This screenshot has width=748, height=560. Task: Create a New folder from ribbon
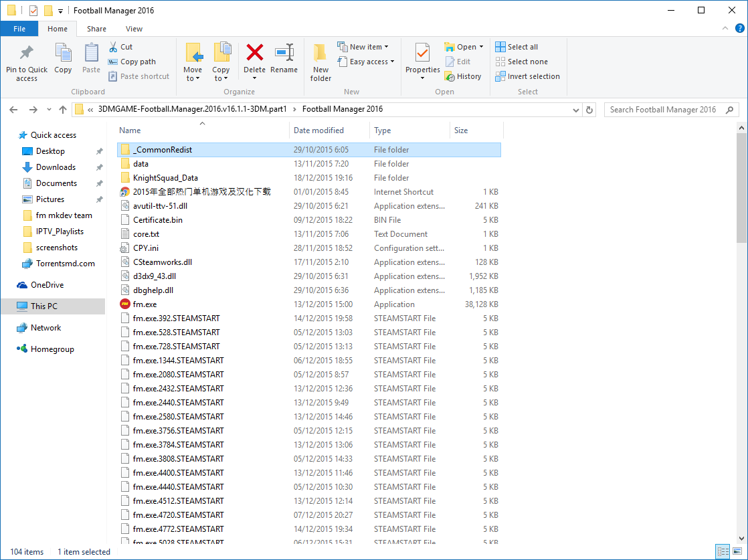(x=320, y=62)
